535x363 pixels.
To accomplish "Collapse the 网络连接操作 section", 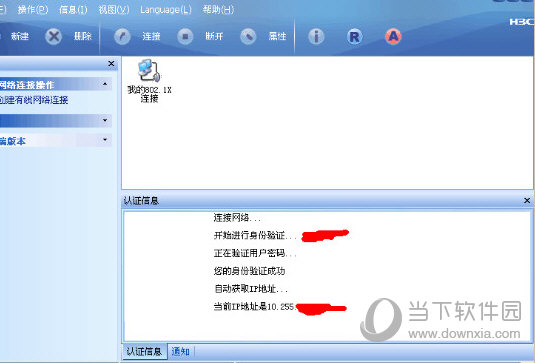I will (105, 84).
